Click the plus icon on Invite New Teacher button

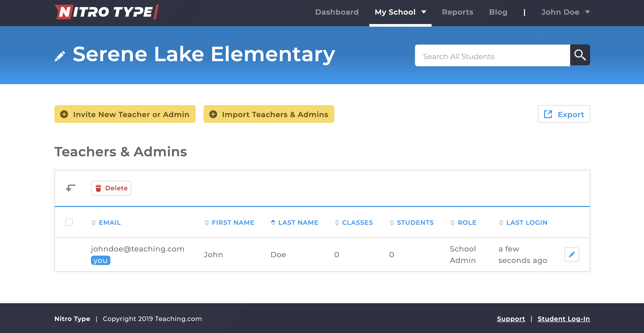tap(64, 114)
